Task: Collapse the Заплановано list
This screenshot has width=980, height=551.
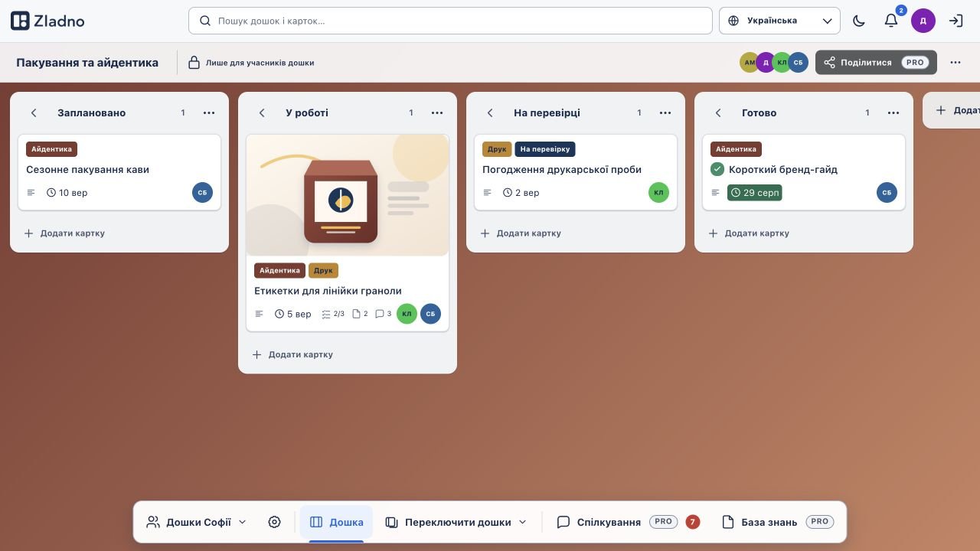Action: click(x=34, y=112)
